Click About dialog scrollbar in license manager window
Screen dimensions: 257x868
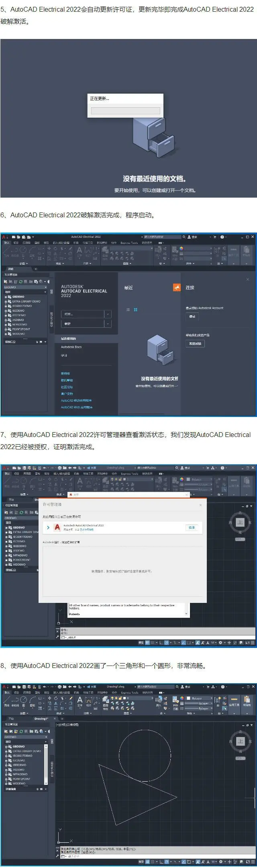pos(186,610)
